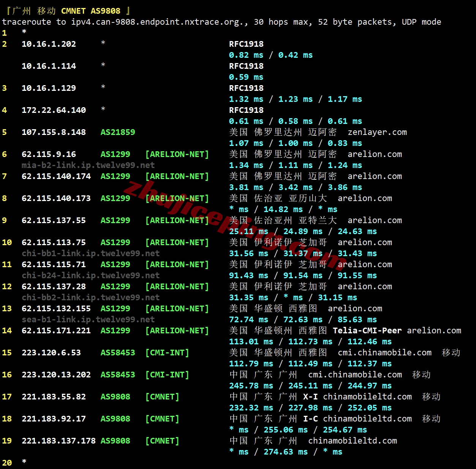Click the latency value 91.43 ms
Screen dimensions: 476x469
coord(248,276)
